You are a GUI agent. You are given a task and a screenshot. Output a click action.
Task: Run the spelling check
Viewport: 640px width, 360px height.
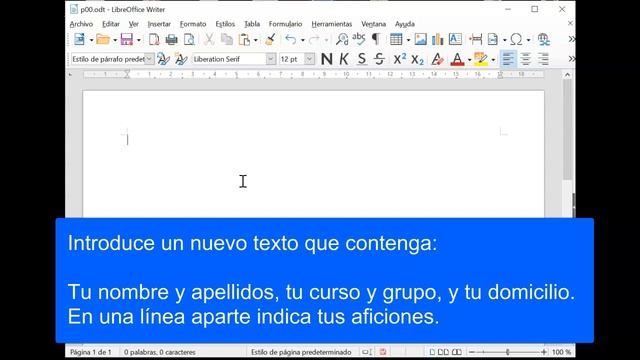click(359, 40)
